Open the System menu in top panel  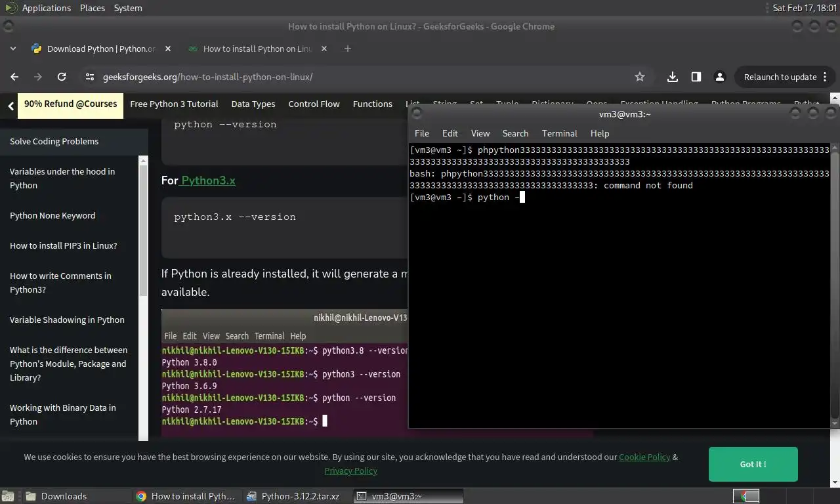[127, 8]
